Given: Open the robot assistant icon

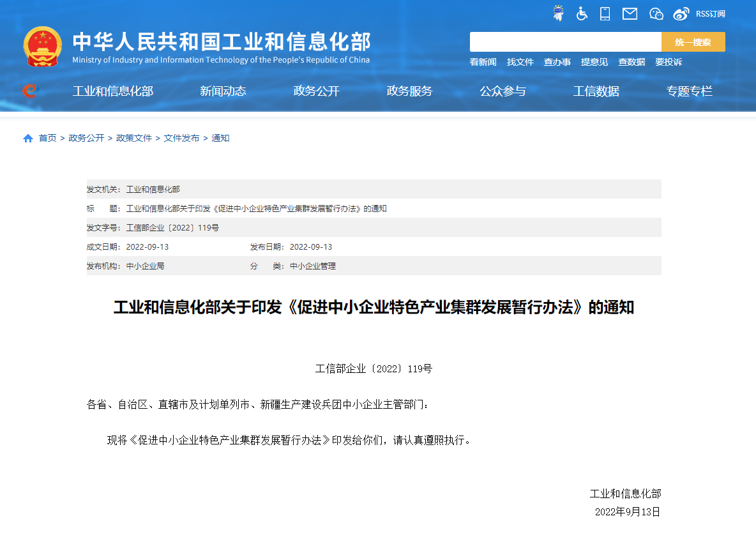Looking at the screenshot, I should pyautogui.click(x=558, y=13).
